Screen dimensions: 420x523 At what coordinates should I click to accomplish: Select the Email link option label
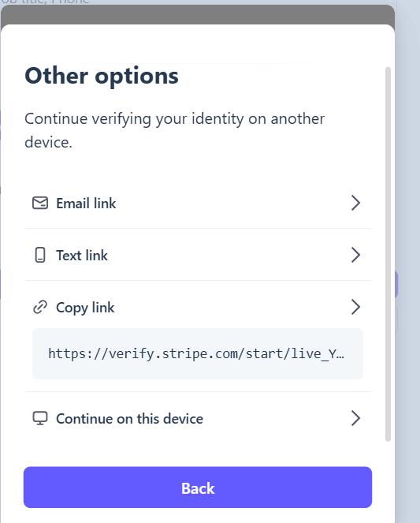pos(86,204)
